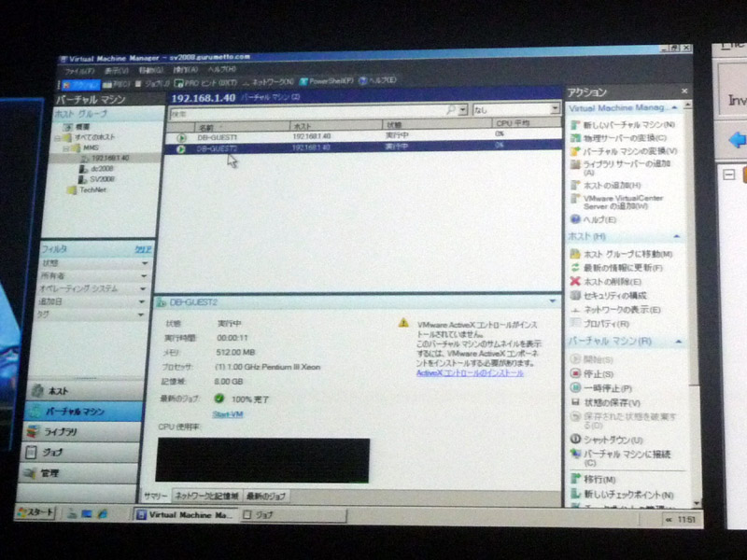747x560 pixels.
Task: Open the Jobs (ジョブ) navigation view
Action: pos(81,452)
